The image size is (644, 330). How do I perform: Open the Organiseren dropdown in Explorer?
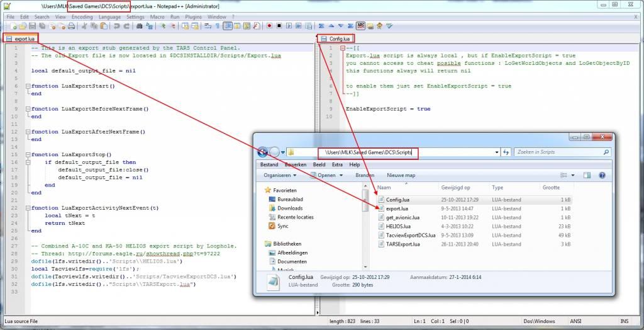(280, 175)
